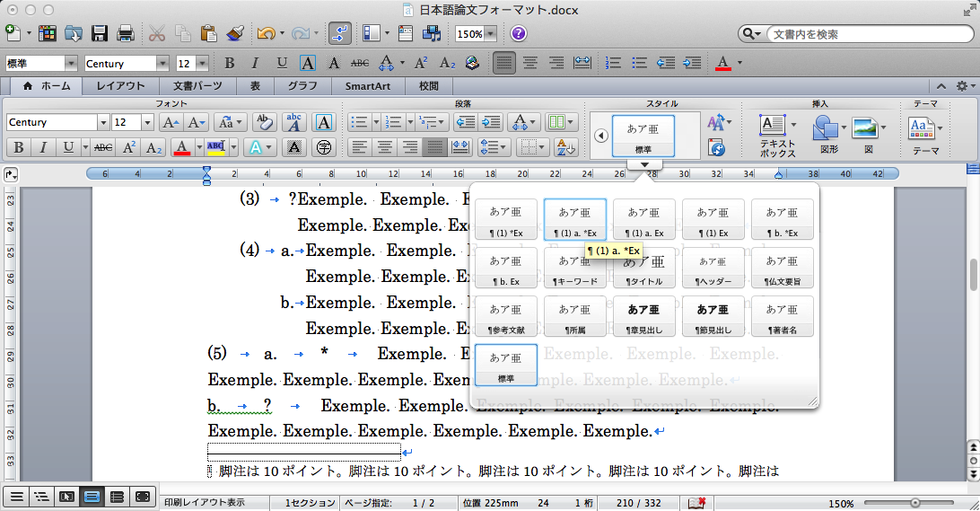Apply the ¶参考文献 style
Screen dimensions: 980x511
click(x=505, y=316)
